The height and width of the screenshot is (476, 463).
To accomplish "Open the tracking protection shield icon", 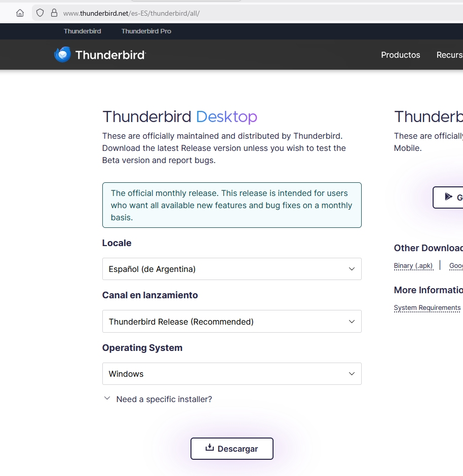I will tap(40, 13).
